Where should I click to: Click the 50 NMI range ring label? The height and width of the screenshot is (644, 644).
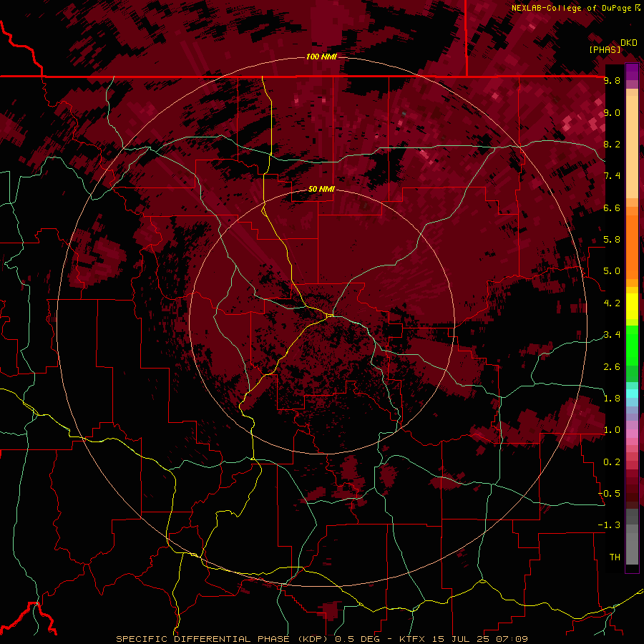pyautogui.click(x=321, y=189)
